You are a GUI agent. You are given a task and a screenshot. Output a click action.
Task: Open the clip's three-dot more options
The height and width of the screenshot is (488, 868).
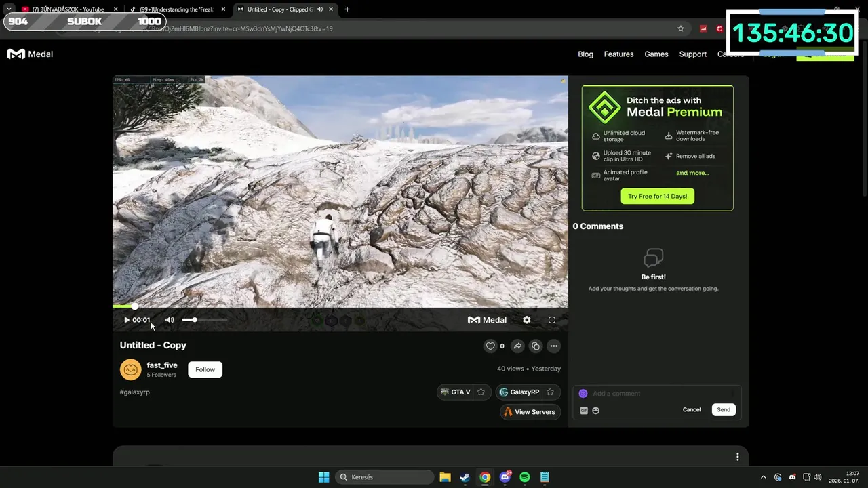click(x=554, y=346)
